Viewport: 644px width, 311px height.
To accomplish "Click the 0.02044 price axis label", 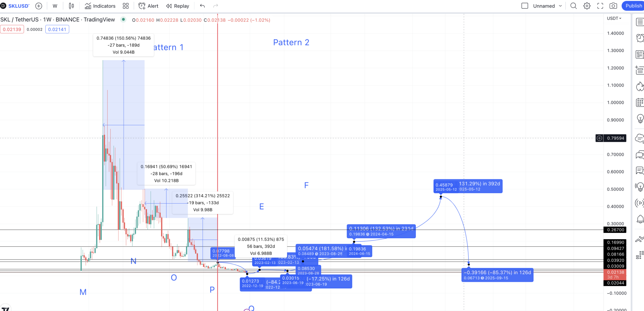I will point(615,283).
